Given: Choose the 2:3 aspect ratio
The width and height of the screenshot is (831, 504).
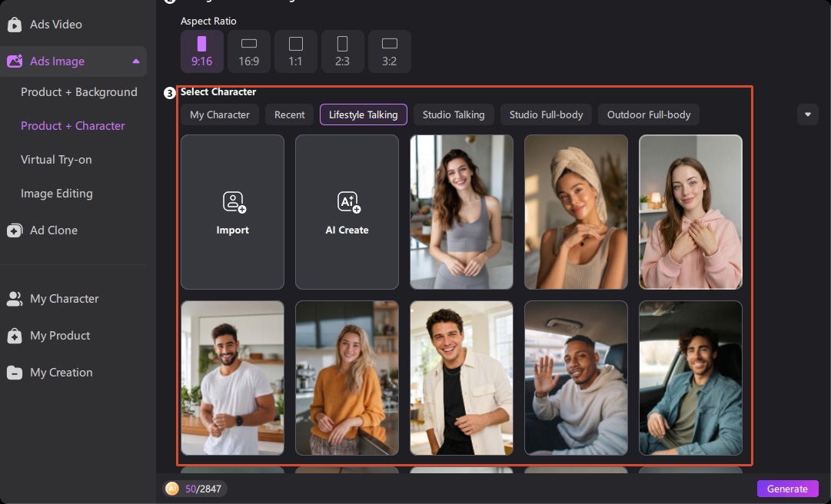Looking at the screenshot, I should tap(342, 51).
